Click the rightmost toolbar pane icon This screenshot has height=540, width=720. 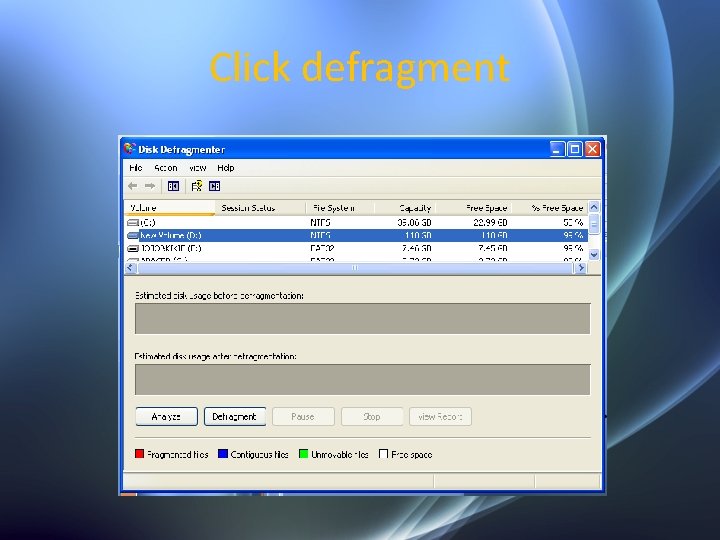(214, 186)
